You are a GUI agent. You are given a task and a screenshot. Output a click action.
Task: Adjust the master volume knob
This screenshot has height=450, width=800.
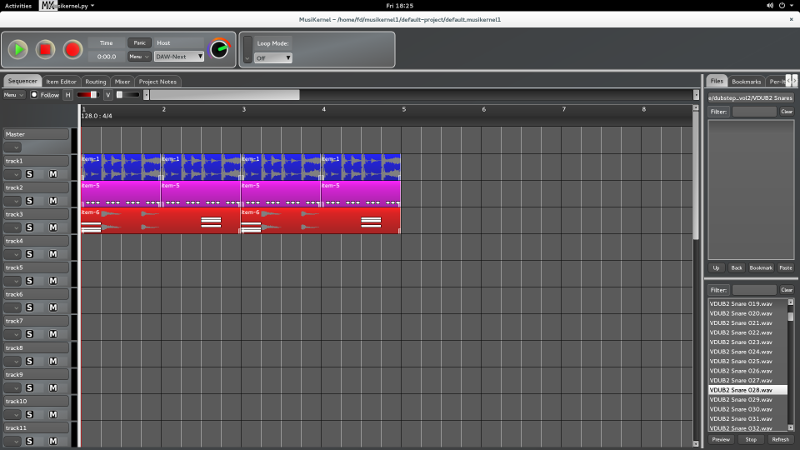tap(220, 49)
